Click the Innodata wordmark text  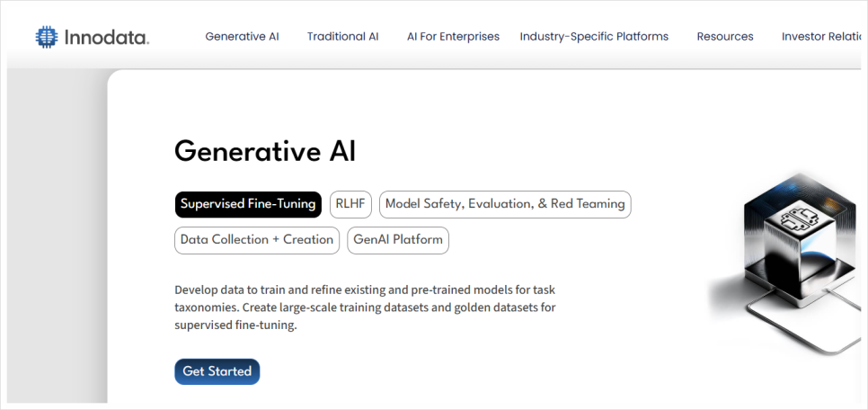pyautogui.click(x=106, y=38)
